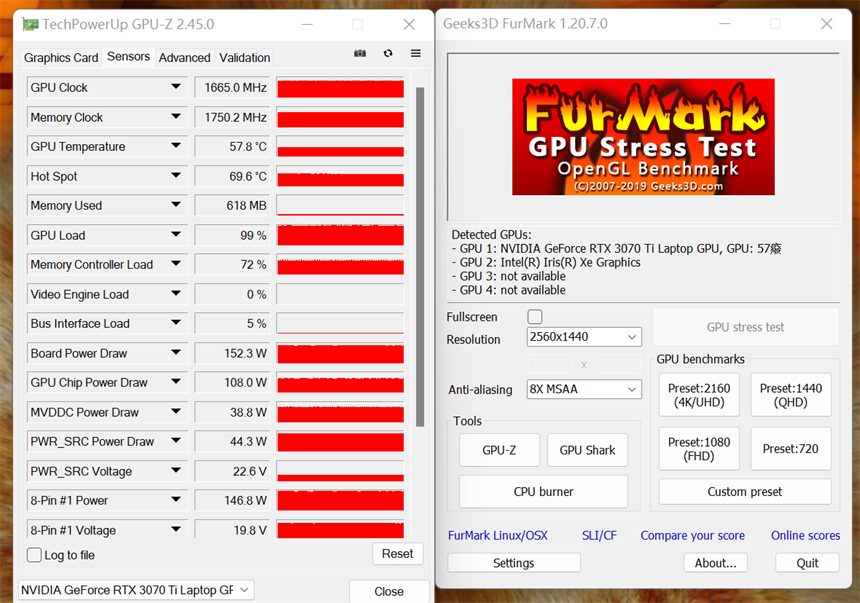Screen dimensions: 860x603
Task: Click the FurMark GPU Stress Test banner
Action: coord(643,137)
